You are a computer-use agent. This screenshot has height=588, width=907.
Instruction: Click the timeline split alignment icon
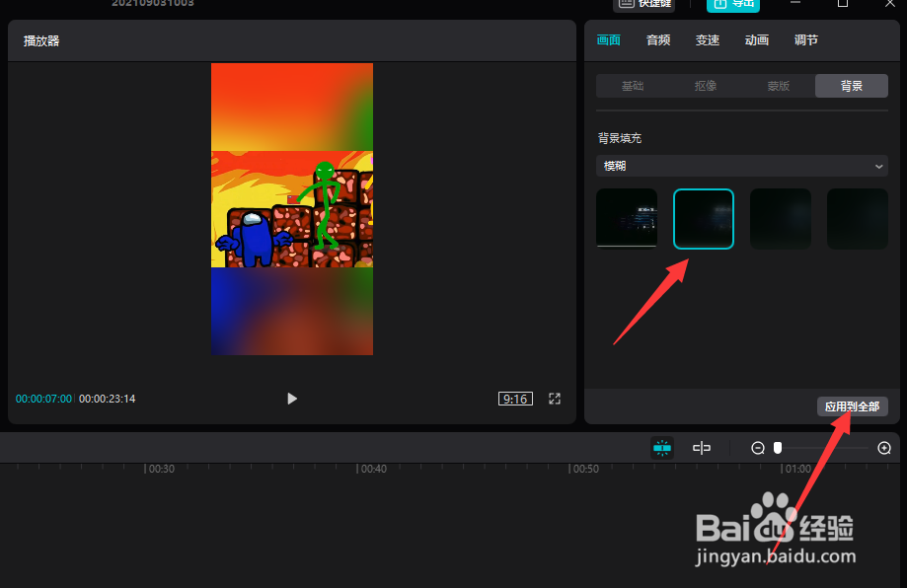click(702, 448)
